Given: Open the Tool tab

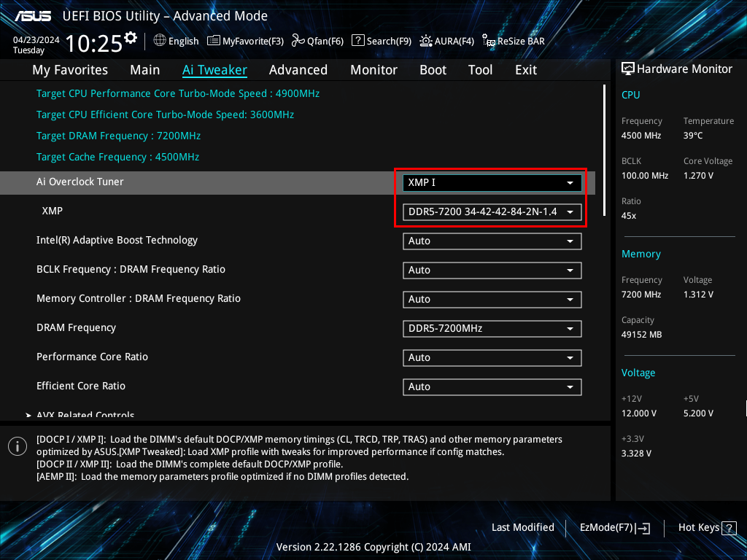Looking at the screenshot, I should point(480,70).
